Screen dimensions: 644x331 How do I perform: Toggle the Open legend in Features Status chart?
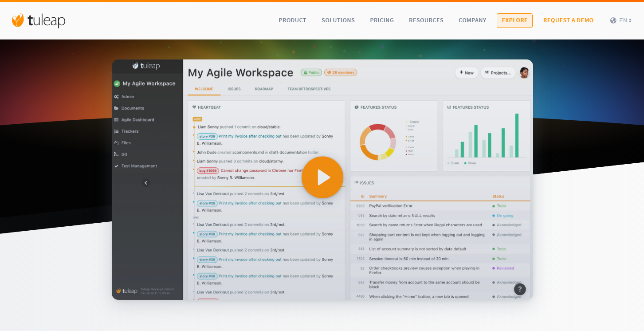click(452, 163)
